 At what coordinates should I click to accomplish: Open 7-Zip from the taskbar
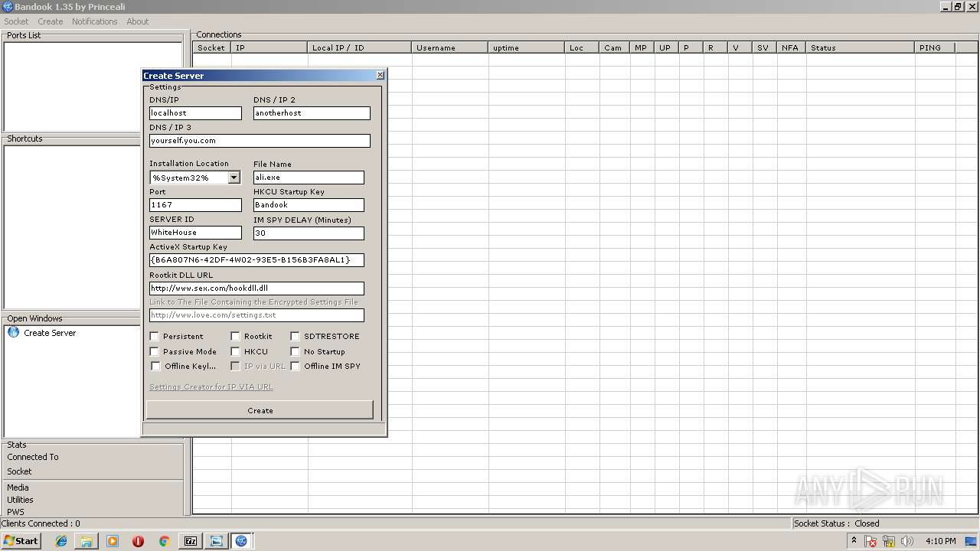click(191, 541)
